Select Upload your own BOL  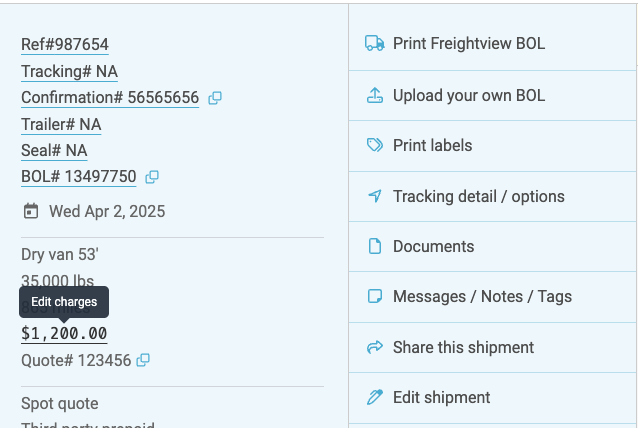point(469,96)
